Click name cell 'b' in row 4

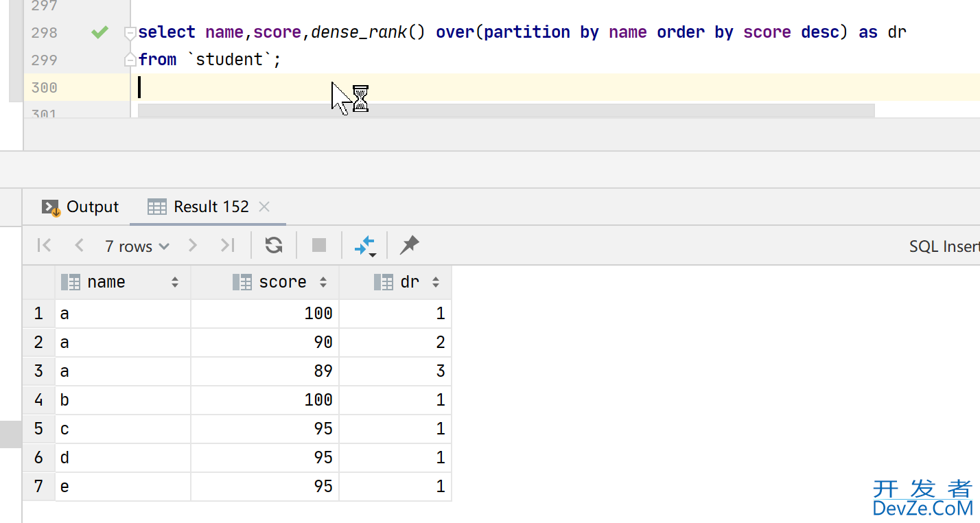(123, 400)
